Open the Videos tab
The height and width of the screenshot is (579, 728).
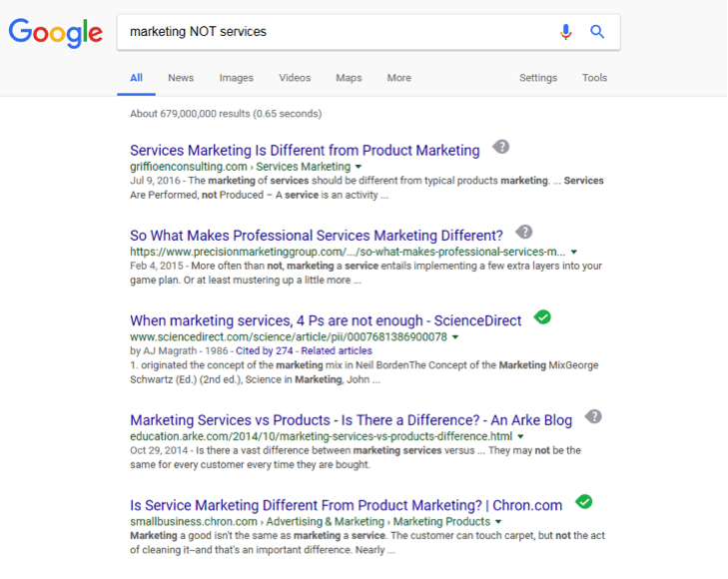tap(295, 78)
